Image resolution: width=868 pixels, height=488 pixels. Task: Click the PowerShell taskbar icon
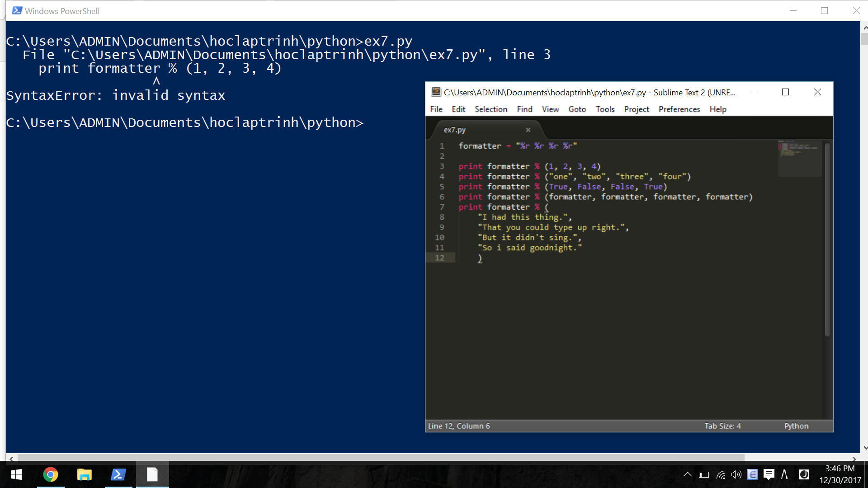[x=118, y=475]
